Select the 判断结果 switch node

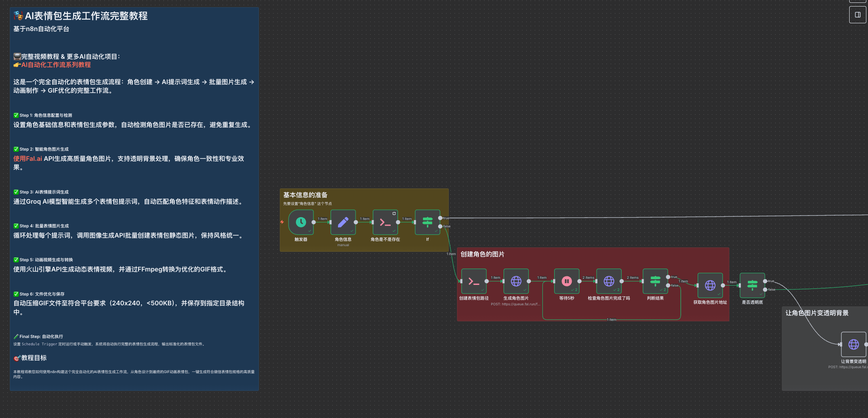pos(655,281)
